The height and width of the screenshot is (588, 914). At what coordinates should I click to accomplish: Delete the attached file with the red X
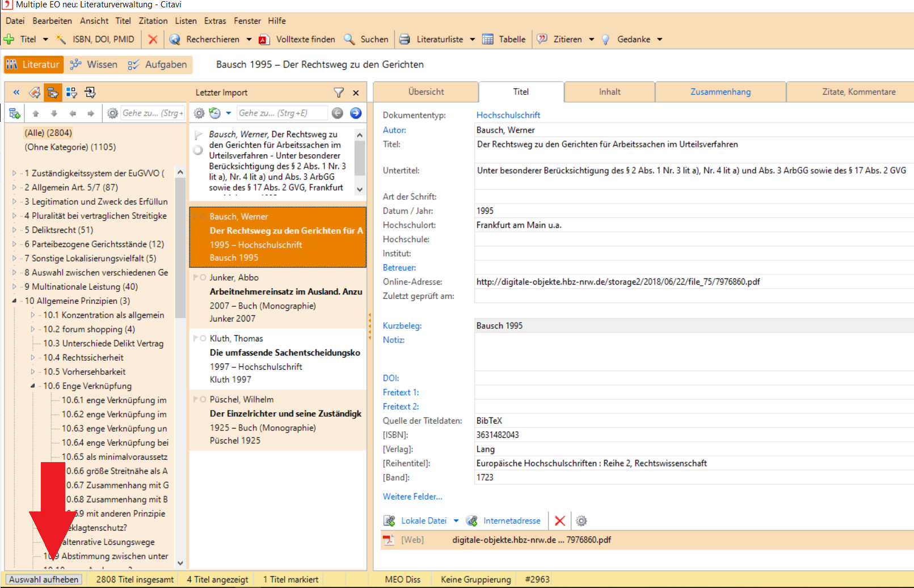pyautogui.click(x=559, y=521)
